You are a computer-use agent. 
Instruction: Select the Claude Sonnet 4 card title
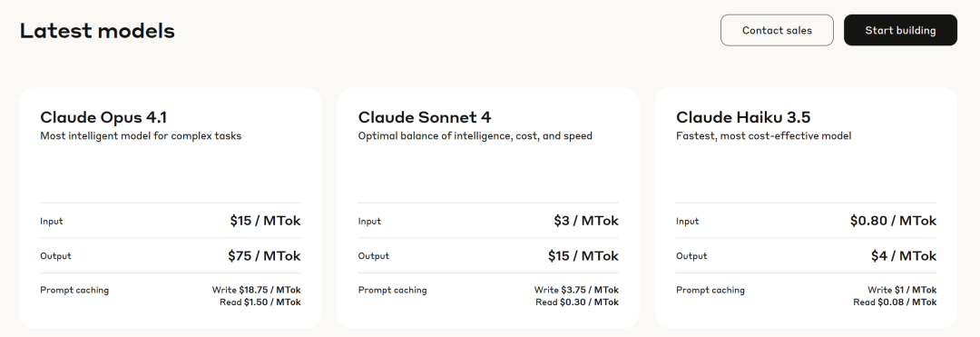click(425, 117)
